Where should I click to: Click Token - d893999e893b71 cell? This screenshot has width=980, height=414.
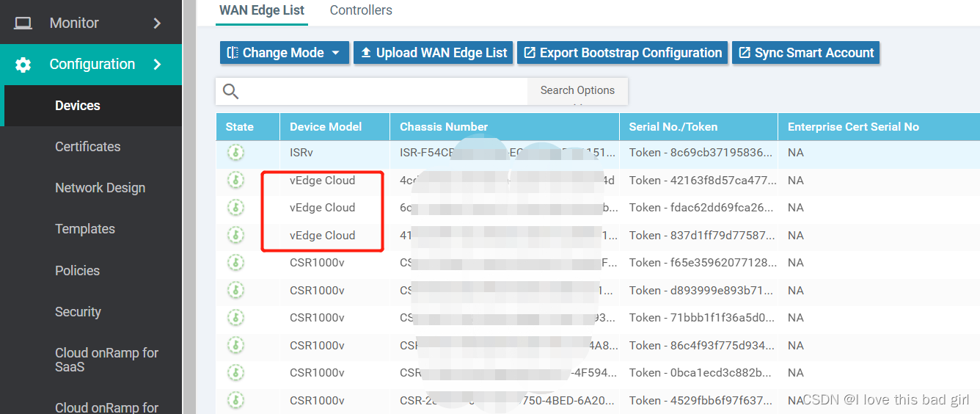coord(701,291)
